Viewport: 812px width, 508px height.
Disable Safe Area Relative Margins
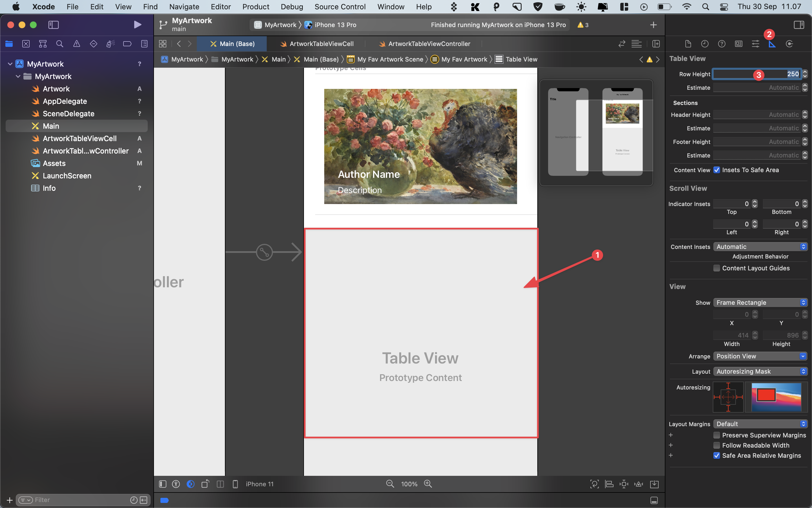coord(717,456)
